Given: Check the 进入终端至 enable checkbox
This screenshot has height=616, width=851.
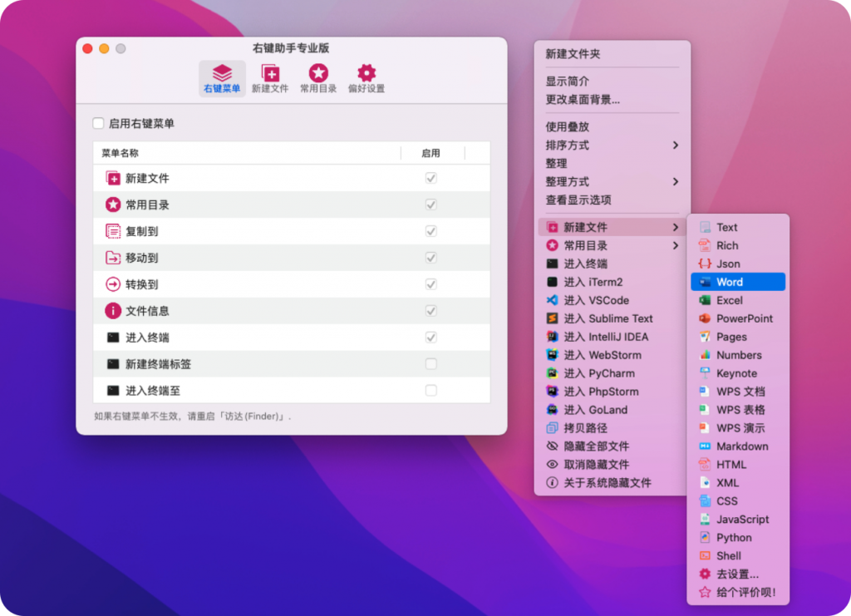Looking at the screenshot, I should pos(430,391).
